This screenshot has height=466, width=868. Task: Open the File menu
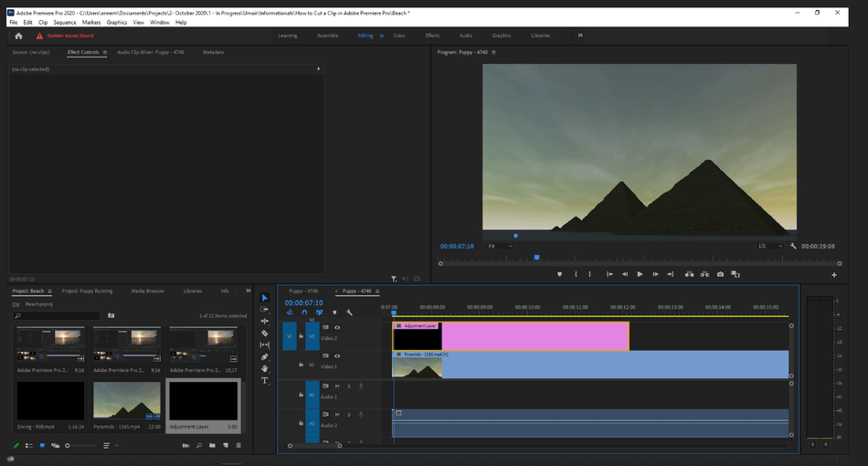click(14, 22)
